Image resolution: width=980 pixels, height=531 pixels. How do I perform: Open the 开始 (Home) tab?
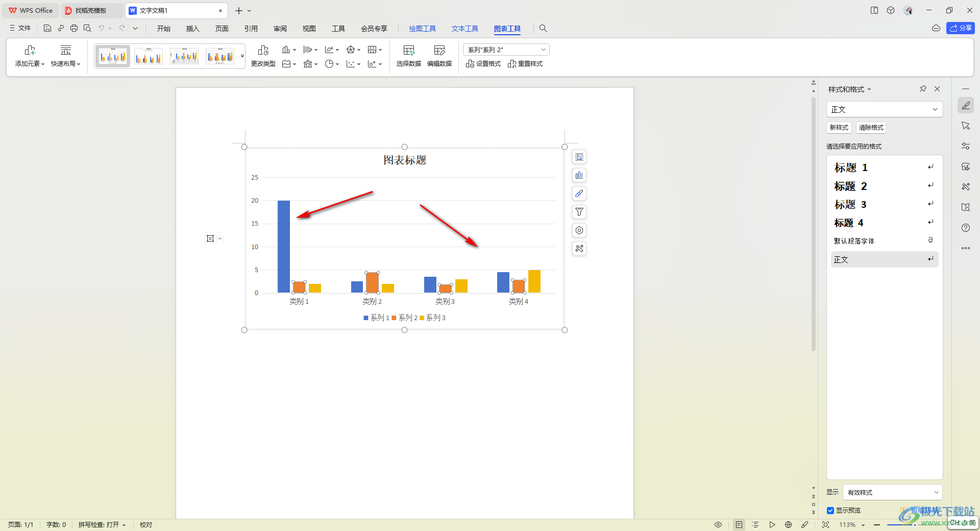(x=164, y=29)
